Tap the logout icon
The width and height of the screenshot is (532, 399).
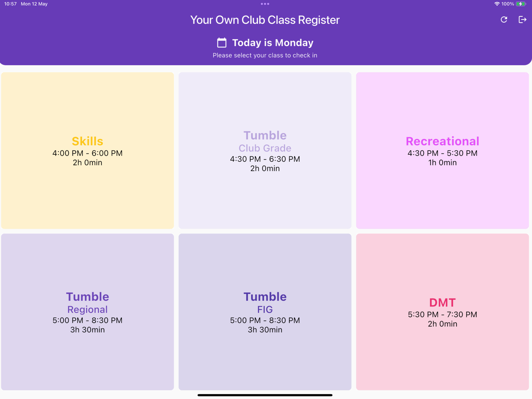tap(522, 20)
